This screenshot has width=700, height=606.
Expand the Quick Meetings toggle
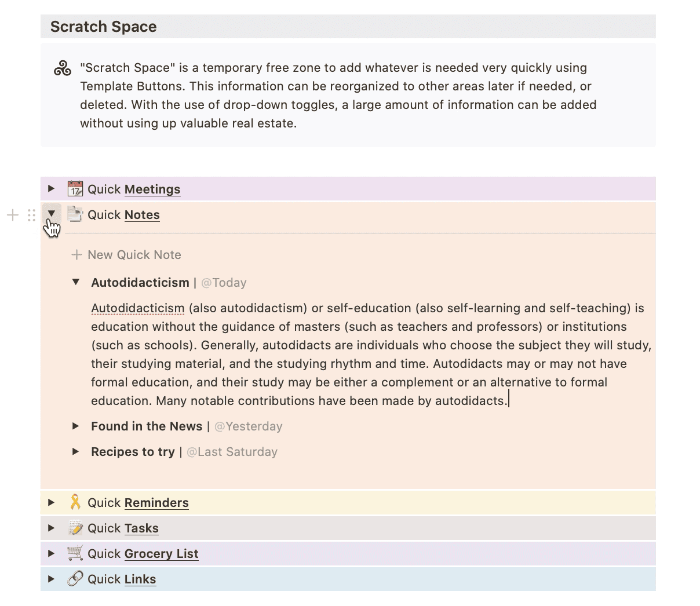click(52, 188)
